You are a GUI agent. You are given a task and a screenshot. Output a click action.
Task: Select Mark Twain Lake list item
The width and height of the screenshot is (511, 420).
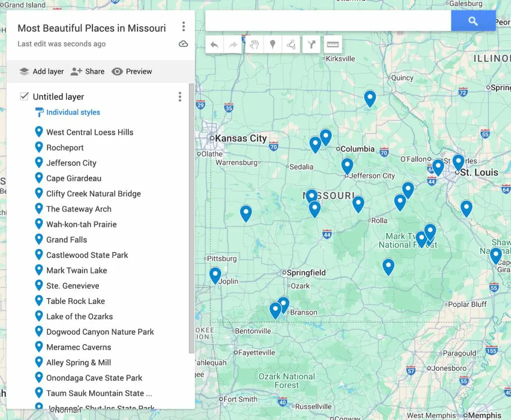(76, 270)
